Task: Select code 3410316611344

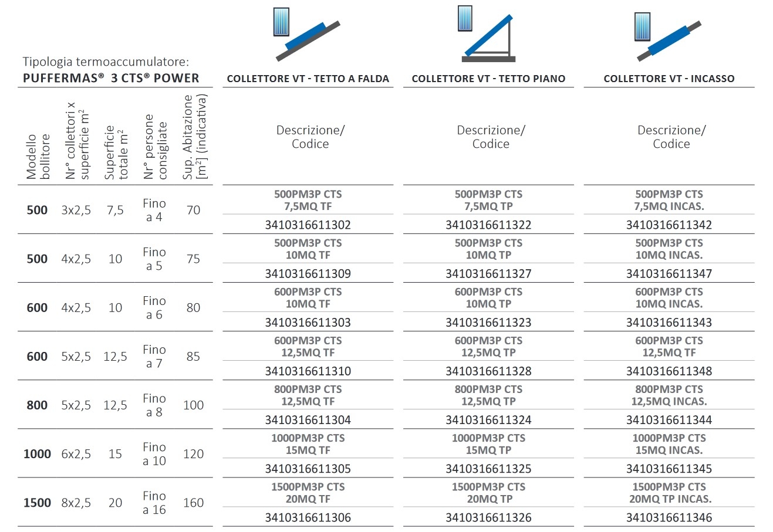Action: pyautogui.click(x=669, y=419)
